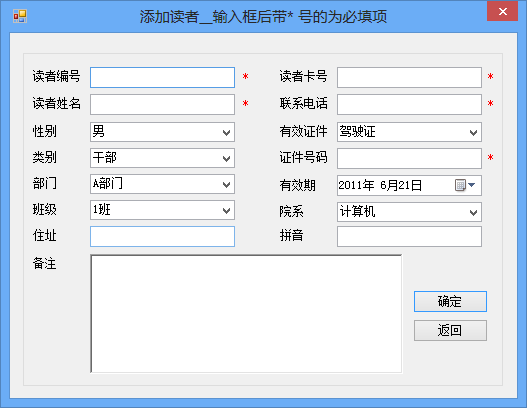Close the 添加读者 window
This screenshot has width=527, height=408.
click(x=502, y=11)
